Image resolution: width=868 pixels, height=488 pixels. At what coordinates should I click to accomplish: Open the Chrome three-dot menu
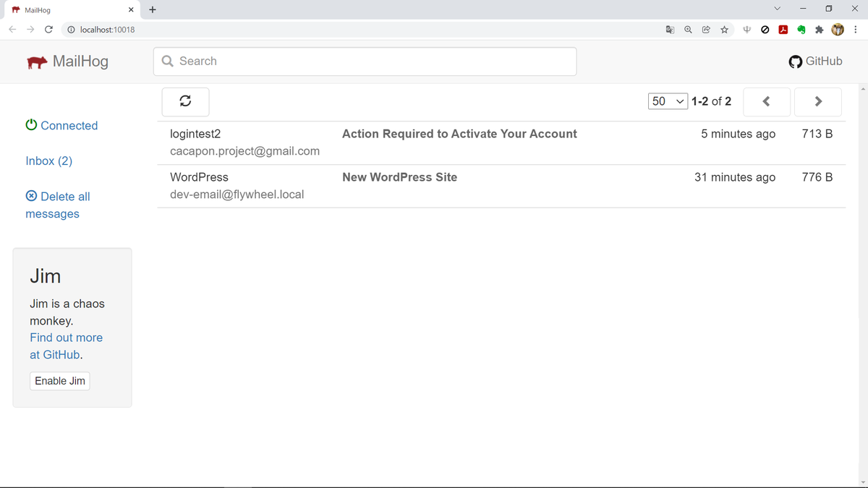point(856,30)
